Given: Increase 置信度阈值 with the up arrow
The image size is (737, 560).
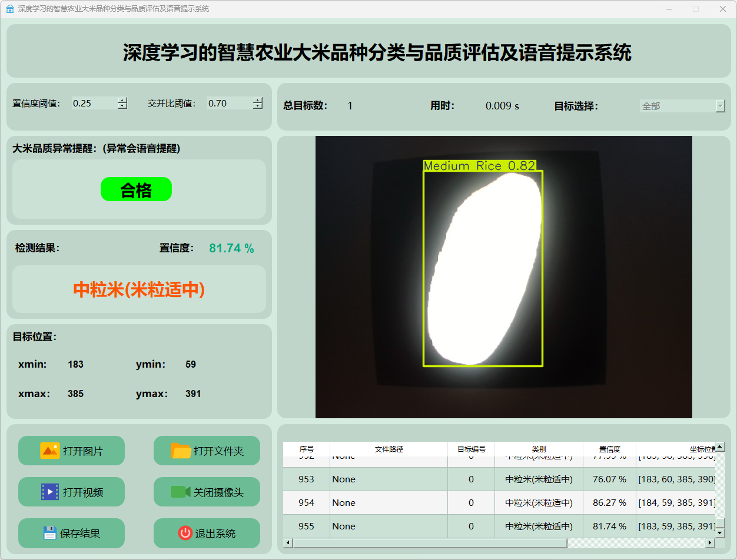Looking at the screenshot, I should coord(122,100).
